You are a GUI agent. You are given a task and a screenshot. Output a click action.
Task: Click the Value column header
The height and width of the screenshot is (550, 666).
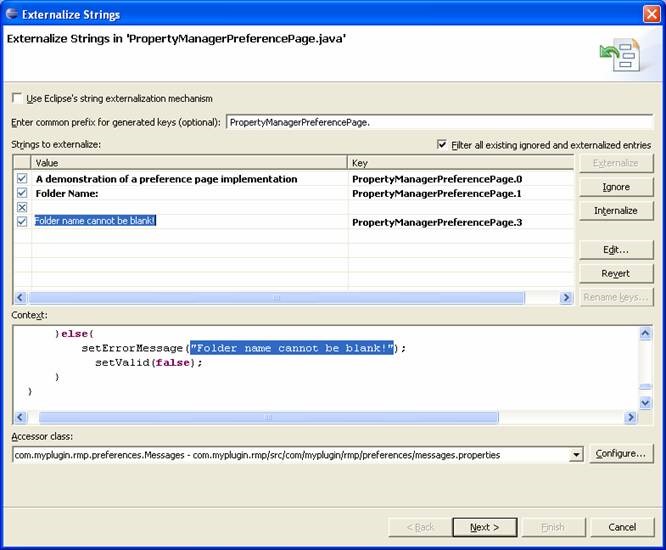point(189,163)
